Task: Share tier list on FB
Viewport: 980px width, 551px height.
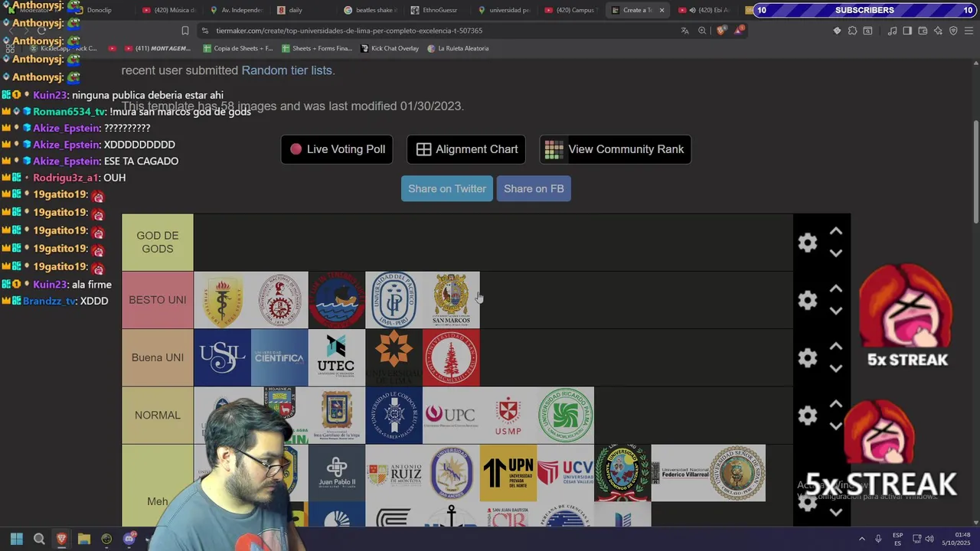Action: [x=534, y=189]
